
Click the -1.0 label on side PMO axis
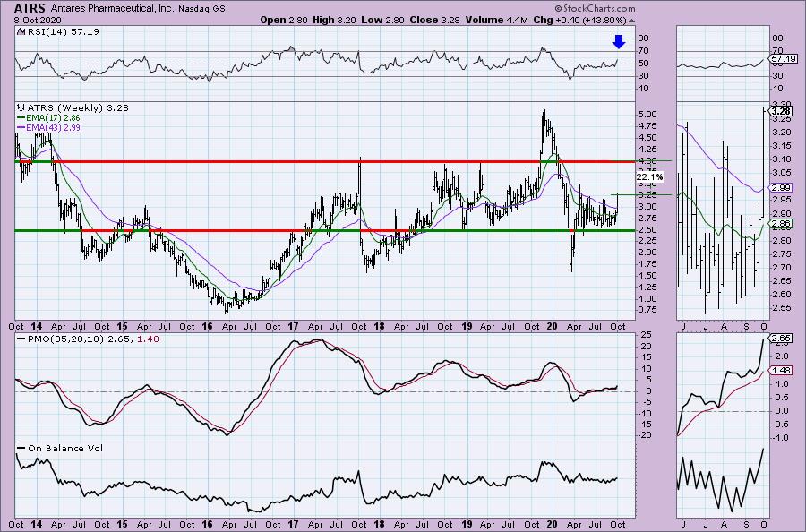pos(780,437)
